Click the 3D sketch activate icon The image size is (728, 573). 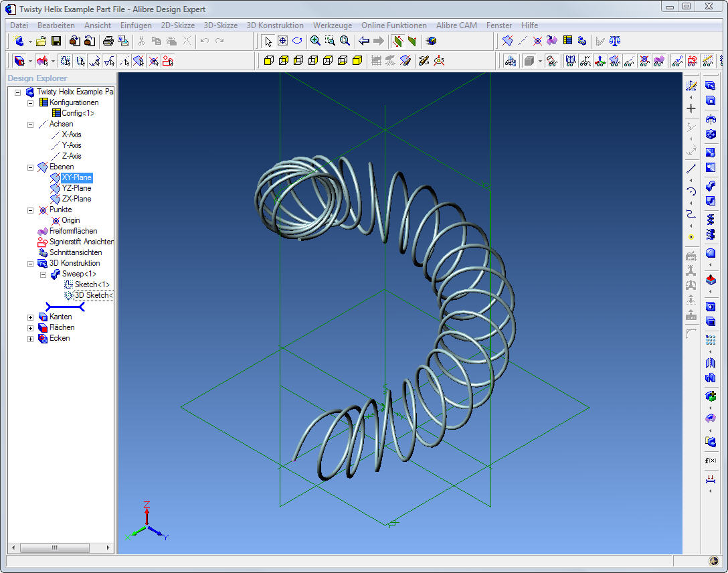pyautogui.click(x=691, y=86)
